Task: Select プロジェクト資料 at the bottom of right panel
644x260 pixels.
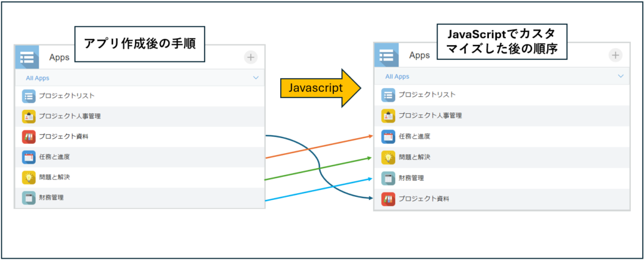Action: (x=424, y=199)
